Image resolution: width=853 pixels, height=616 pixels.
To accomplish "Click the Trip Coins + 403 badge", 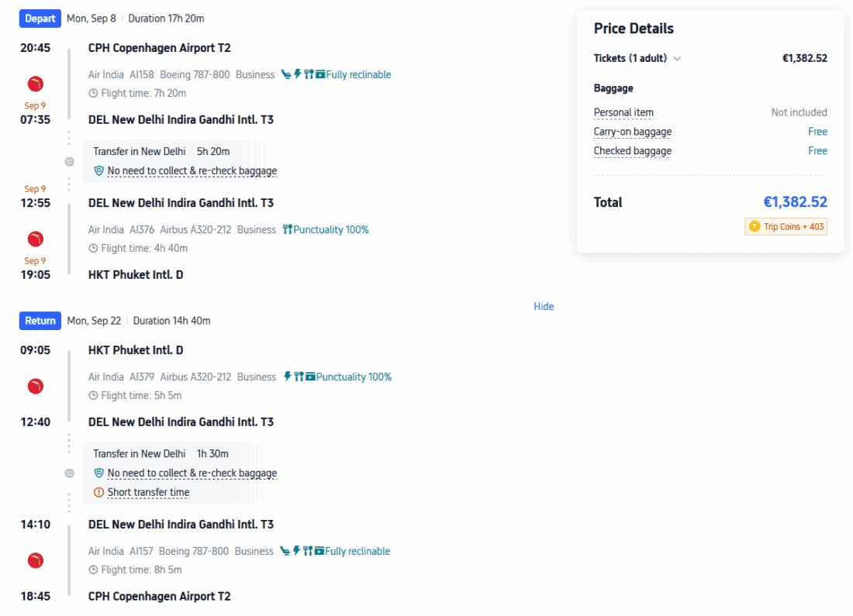I will pos(786,227).
